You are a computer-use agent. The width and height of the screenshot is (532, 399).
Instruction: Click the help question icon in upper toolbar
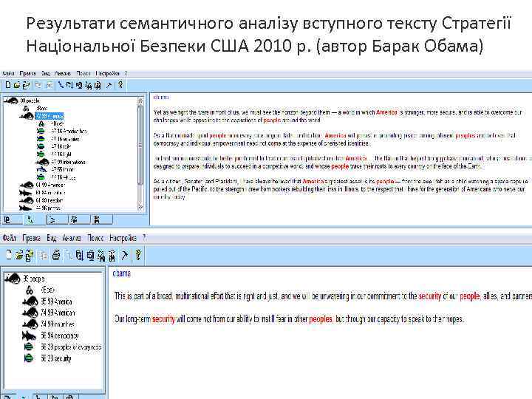coord(120,85)
